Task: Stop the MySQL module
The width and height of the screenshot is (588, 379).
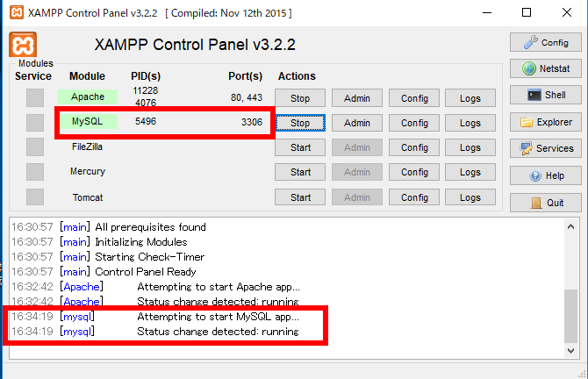Action: point(300,123)
